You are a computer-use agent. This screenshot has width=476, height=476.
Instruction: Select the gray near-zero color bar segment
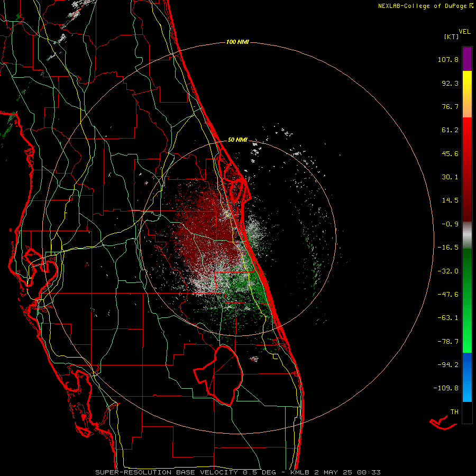(x=467, y=234)
